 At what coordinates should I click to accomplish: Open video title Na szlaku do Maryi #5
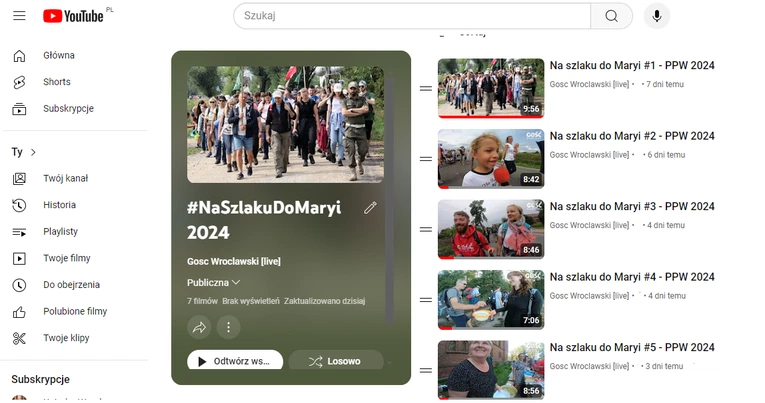632,347
